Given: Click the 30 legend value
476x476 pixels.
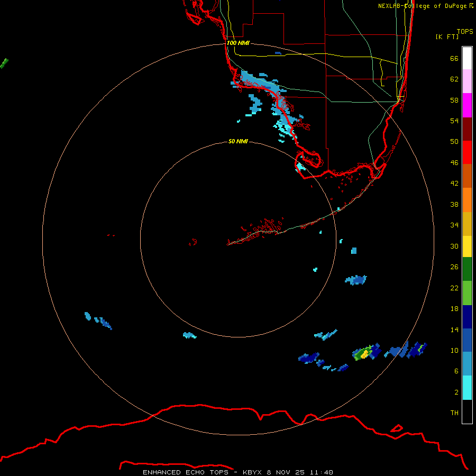Looking at the screenshot, I should tap(454, 246).
